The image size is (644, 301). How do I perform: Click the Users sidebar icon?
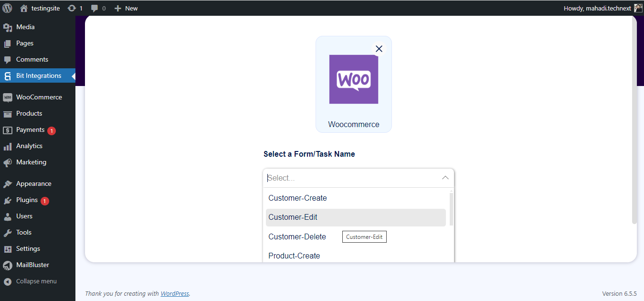coord(7,216)
